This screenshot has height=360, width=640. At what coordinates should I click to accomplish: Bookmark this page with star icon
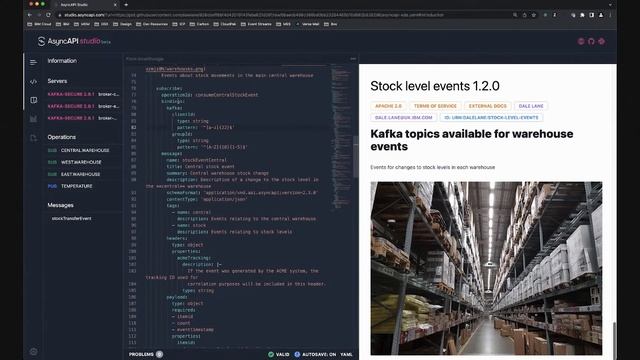533,15
